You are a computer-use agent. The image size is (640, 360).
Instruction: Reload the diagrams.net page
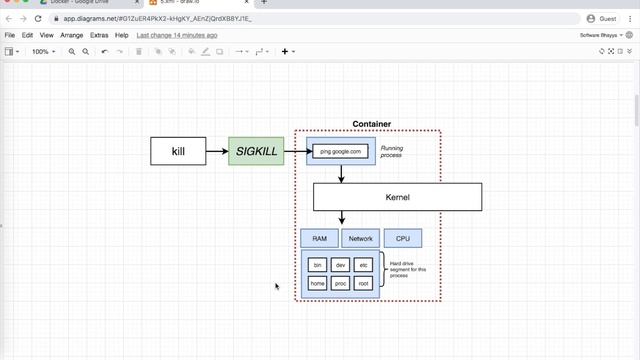(38, 19)
